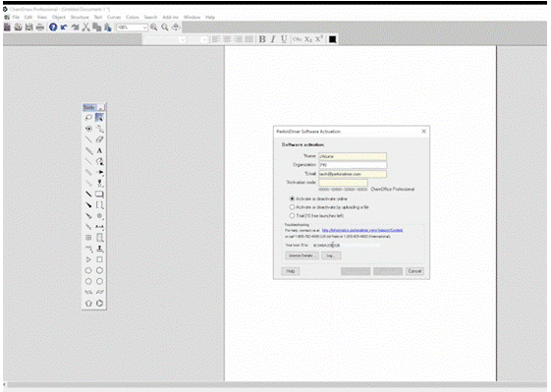Open the font size dropdown

pos(205,39)
